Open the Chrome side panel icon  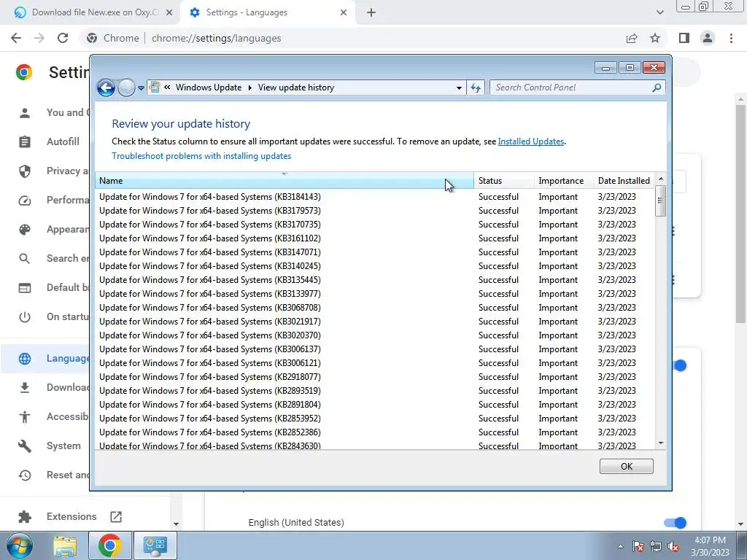pyautogui.click(x=684, y=38)
